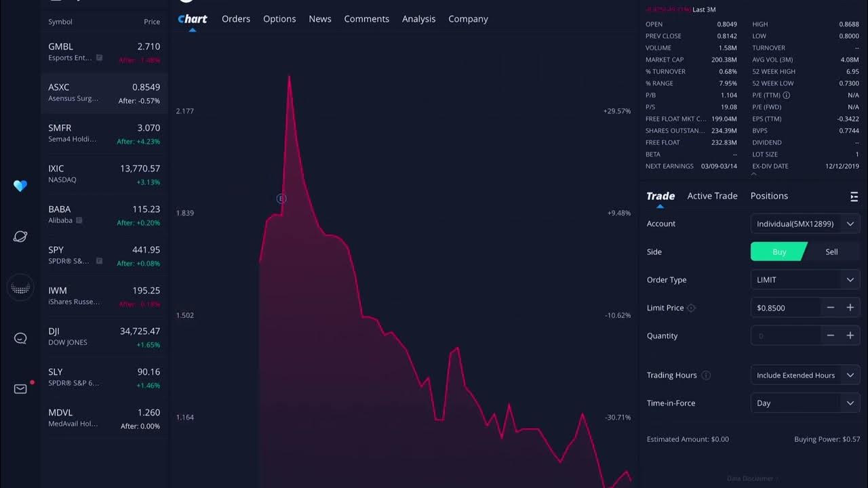Click the small badge icon beside Alibaba

79,220
